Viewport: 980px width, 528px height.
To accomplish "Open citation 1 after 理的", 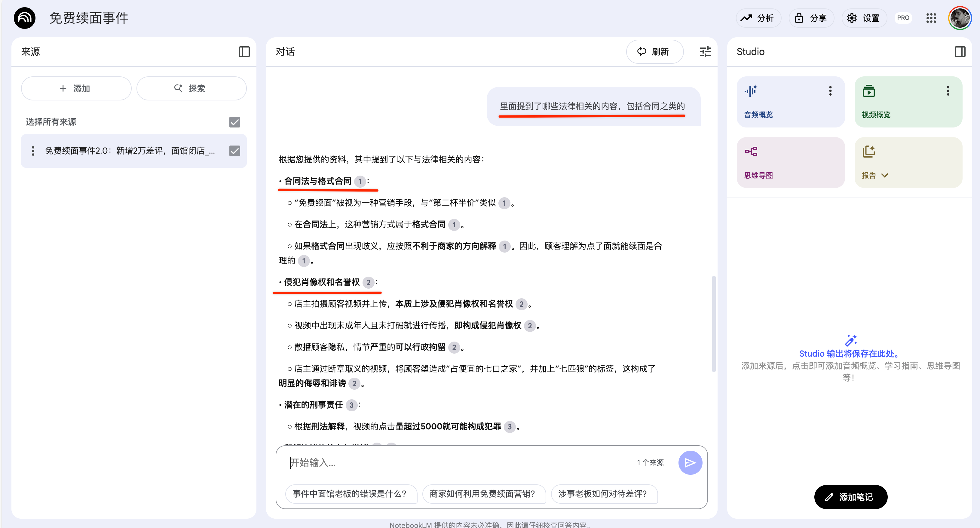I will pos(304,261).
